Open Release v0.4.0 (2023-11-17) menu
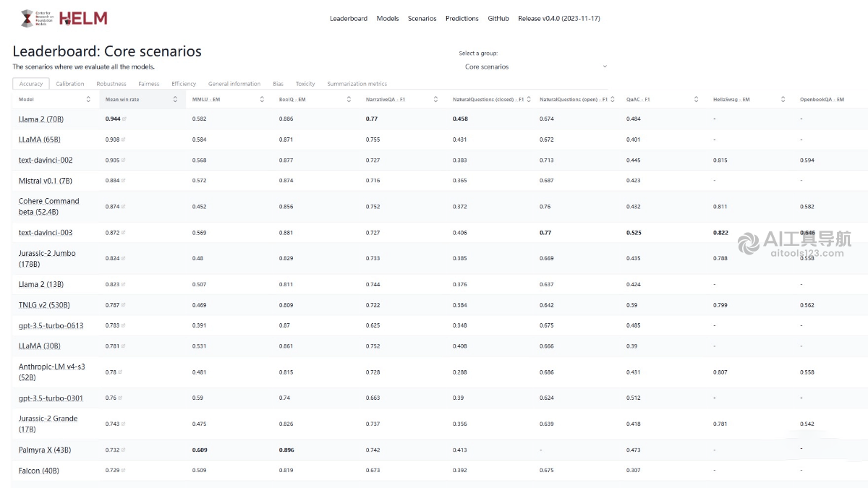The width and height of the screenshot is (868, 488). pos(559,19)
